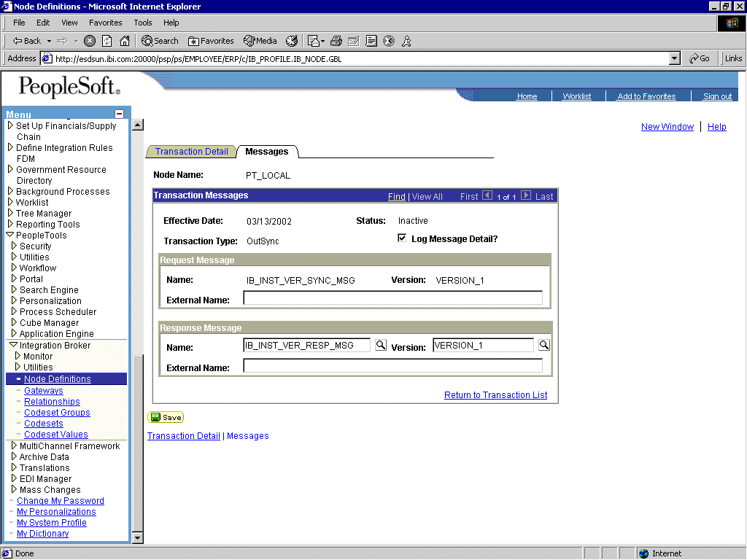The width and height of the screenshot is (747, 560).
Task: Click the Save button
Action: click(x=165, y=416)
